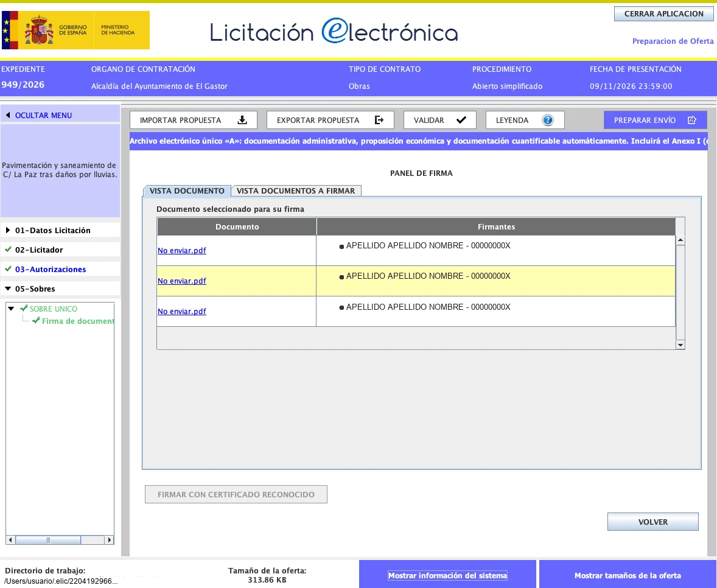
Task: Click the export arrow icon
Action: pyautogui.click(x=379, y=121)
